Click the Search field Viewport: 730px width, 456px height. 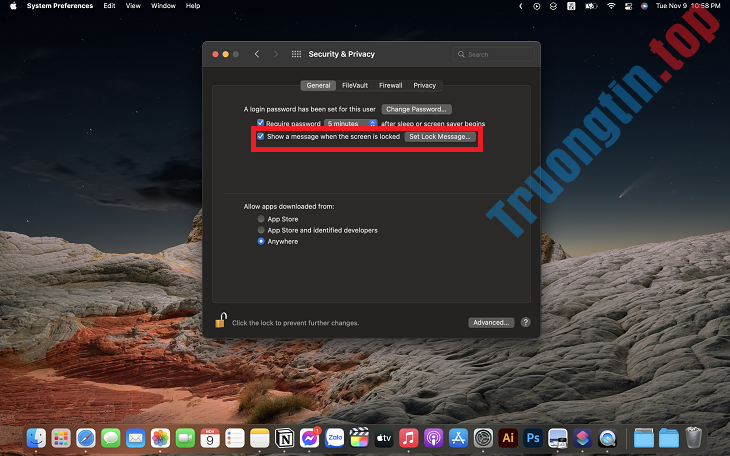pyautogui.click(x=493, y=54)
